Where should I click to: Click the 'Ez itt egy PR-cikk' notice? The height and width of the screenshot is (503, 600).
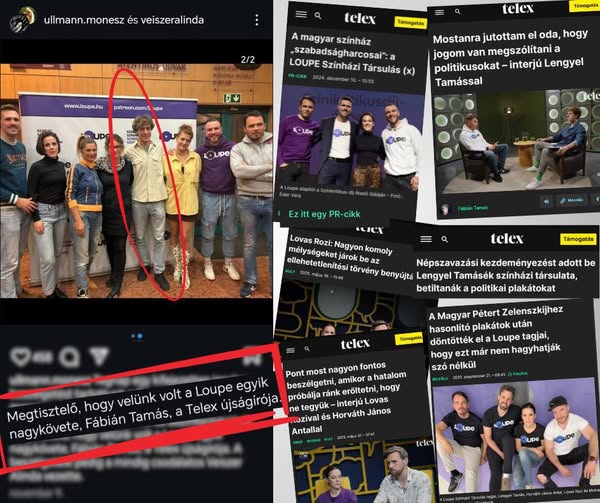[324, 214]
